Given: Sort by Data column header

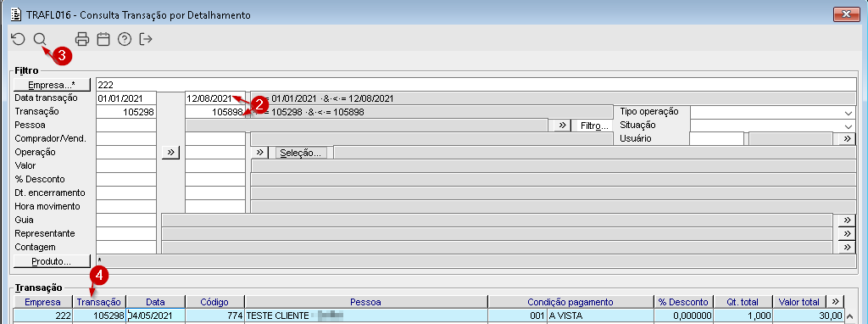Looking at the screenshot, I should [156, 302].
